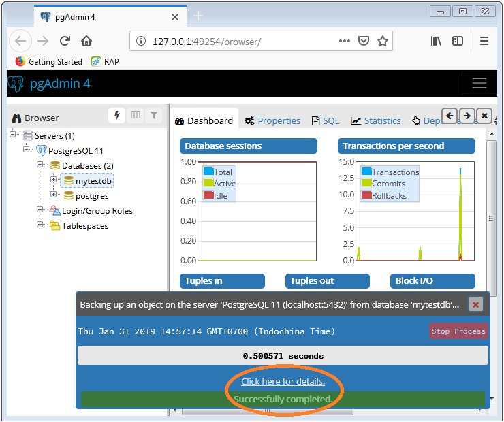Select the mytestdb database

(x=93, y=181)
